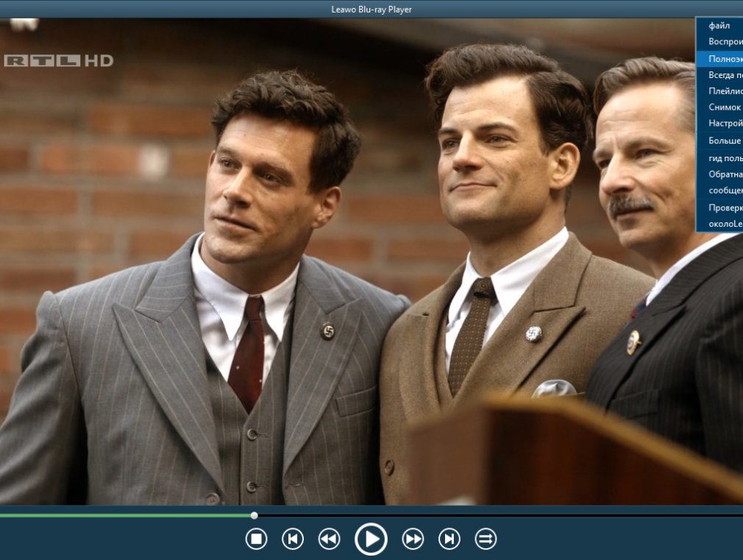Rewind the video with the double-left arrows
The image size is (743, 560).
330,539
